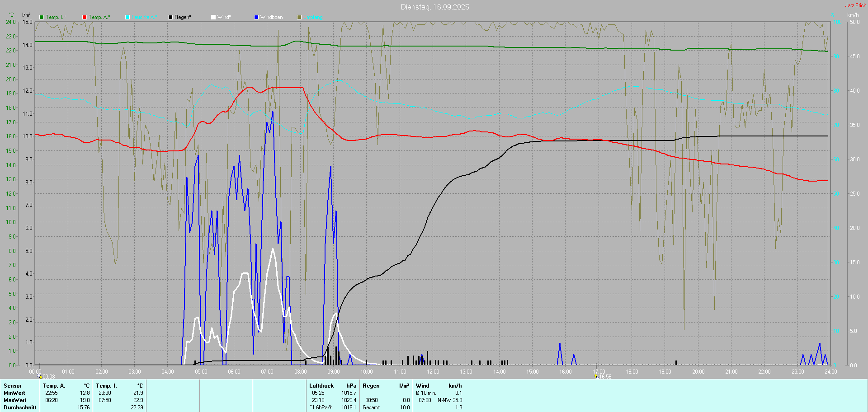Click the Wind column header in statistics
The image size is (868, 412).
[422, 386]
